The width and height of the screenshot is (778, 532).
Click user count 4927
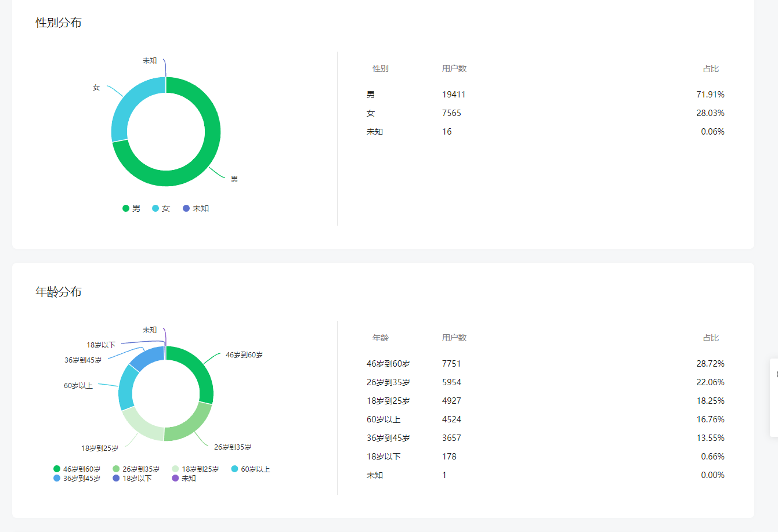click(x=451, y=401)
